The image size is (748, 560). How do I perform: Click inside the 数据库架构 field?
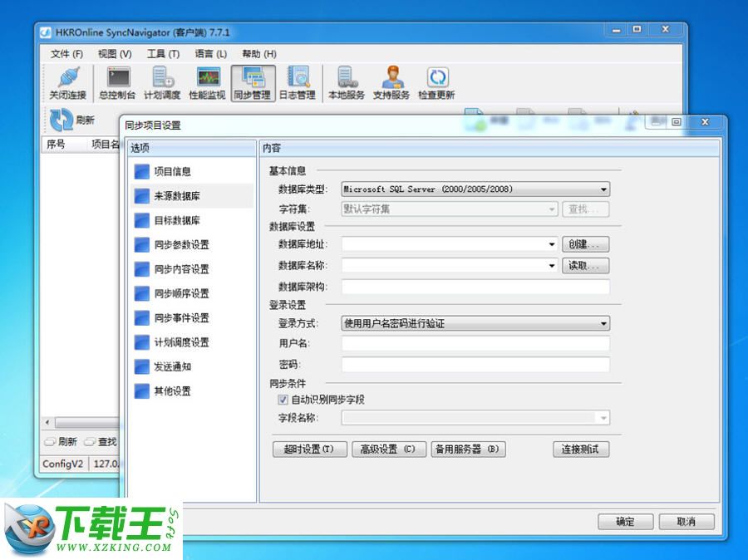[475, 287]
